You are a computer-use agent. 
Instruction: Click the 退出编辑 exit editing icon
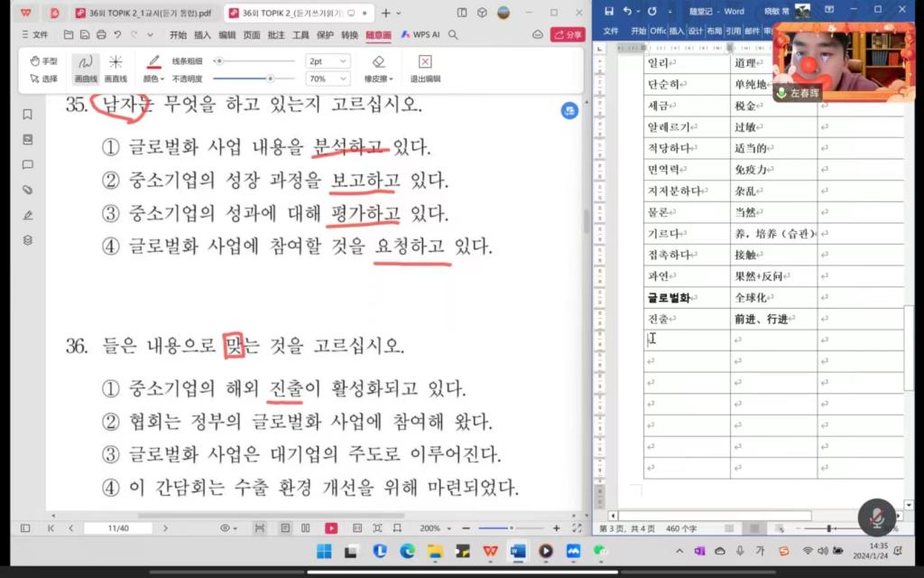(424, 68)
